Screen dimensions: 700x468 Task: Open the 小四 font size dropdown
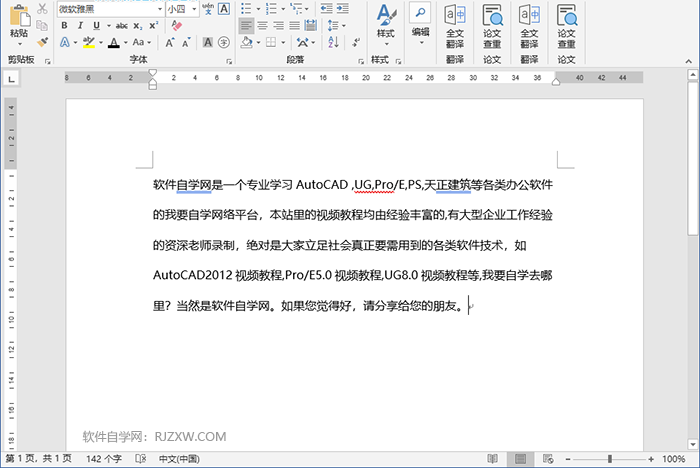(x=194, y=9)
